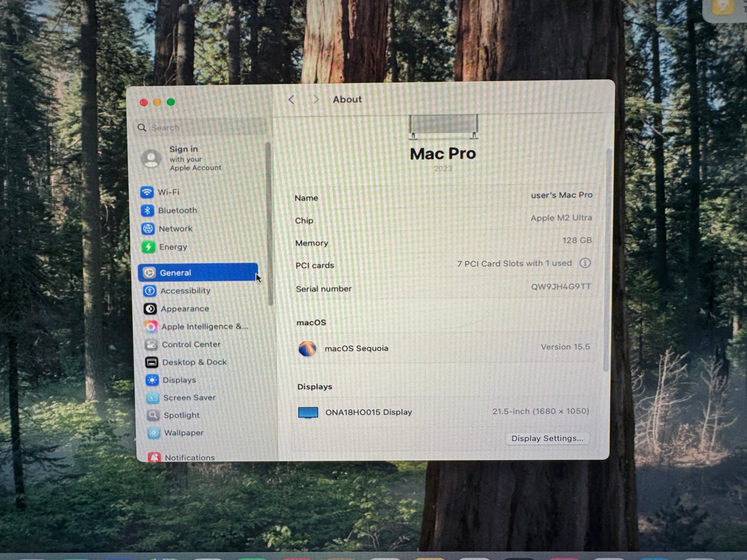Viewport: 747px width, 560px height.
Task: Open Network settings globe icon
Action: [148, 229]
